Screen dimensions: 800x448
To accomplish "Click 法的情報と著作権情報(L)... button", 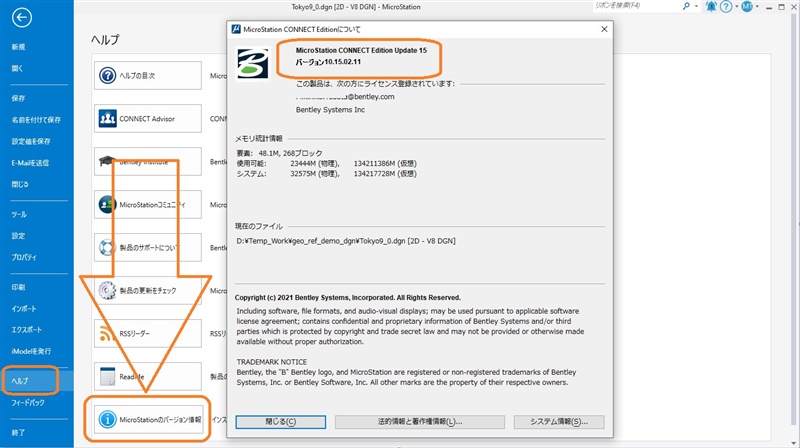I will 419,422.
